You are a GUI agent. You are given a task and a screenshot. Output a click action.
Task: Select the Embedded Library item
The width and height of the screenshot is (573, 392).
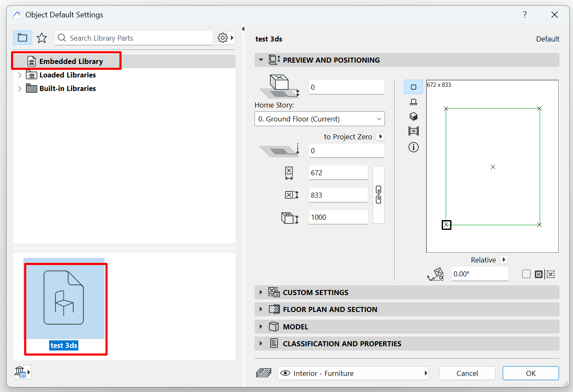click(x=71, y=61)
